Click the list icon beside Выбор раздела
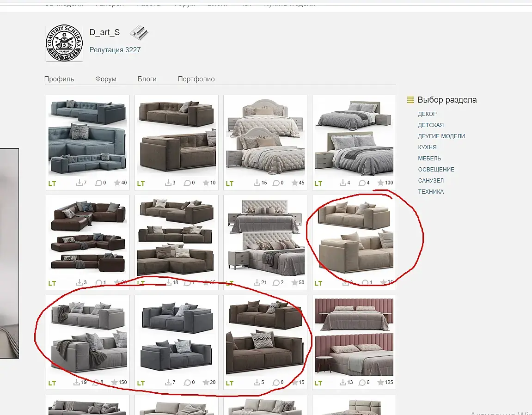 (x=410, y=100)
